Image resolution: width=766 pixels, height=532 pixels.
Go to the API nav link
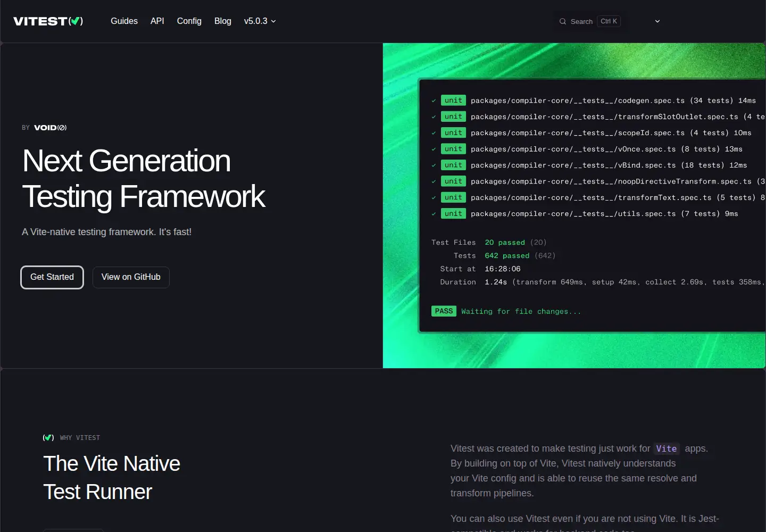point(157,21)
